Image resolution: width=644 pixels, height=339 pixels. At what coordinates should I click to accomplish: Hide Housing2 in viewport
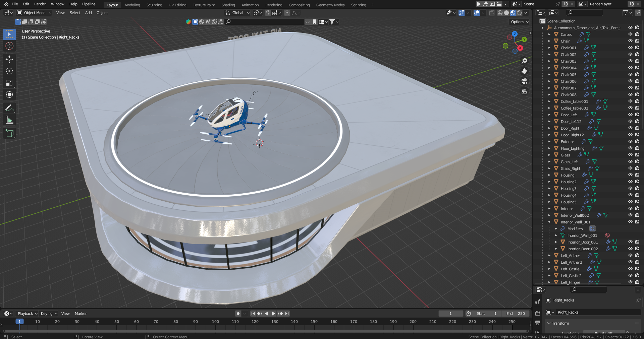pos(630,182)
